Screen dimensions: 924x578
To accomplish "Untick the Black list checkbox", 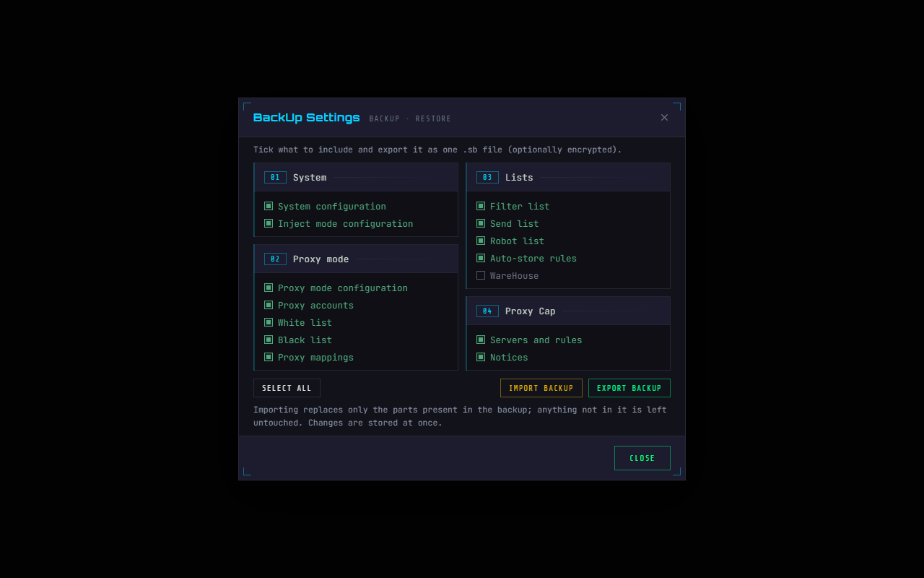I will pos(269,340).
